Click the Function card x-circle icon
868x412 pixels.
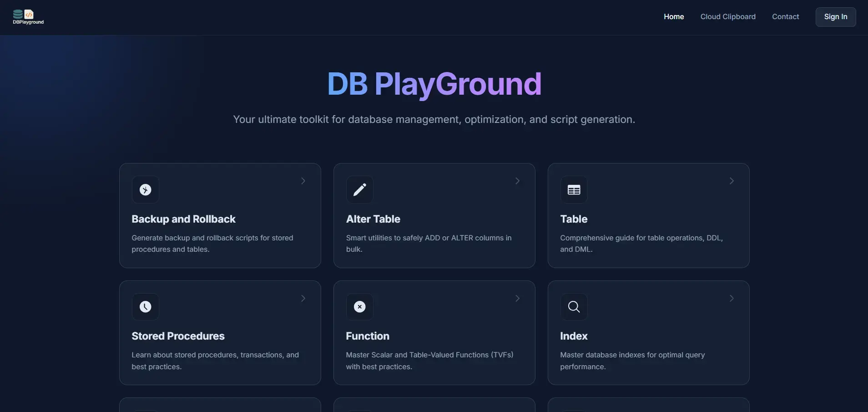coord(360,307)
